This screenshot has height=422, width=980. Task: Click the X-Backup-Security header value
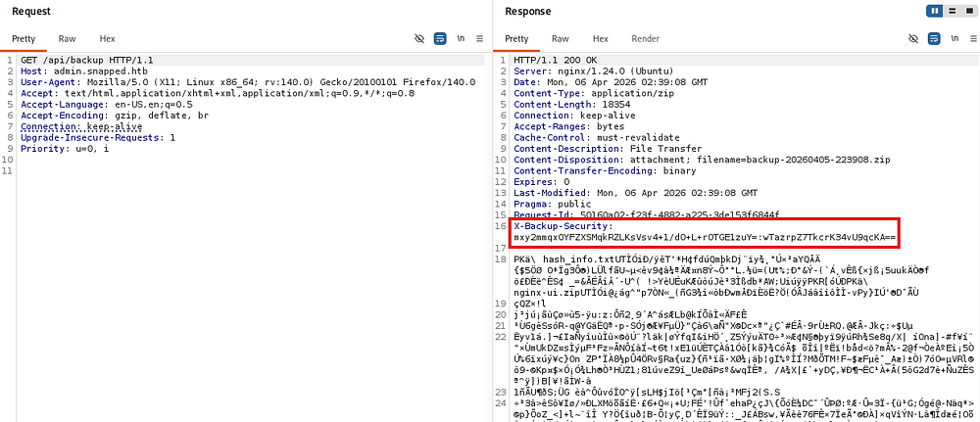click(705, 236)
